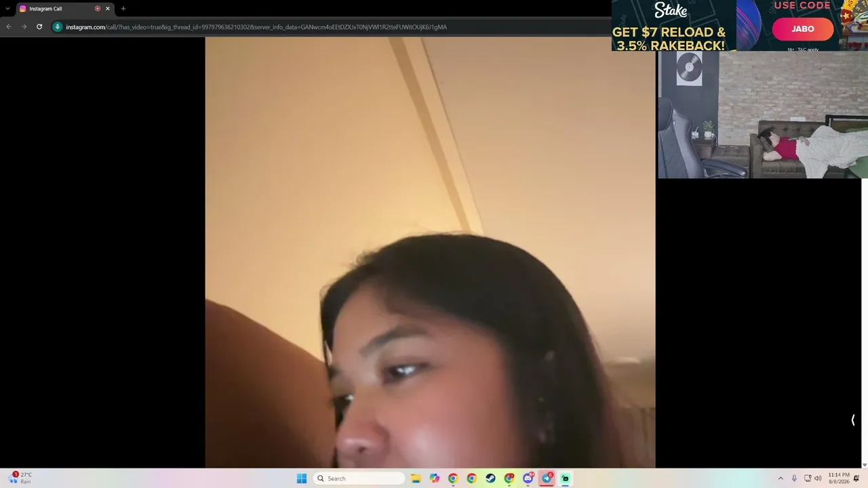Viewport: 868px width, 488px height.
Task: Launch Copilot from the taskbar
Action: coord(434,479)
